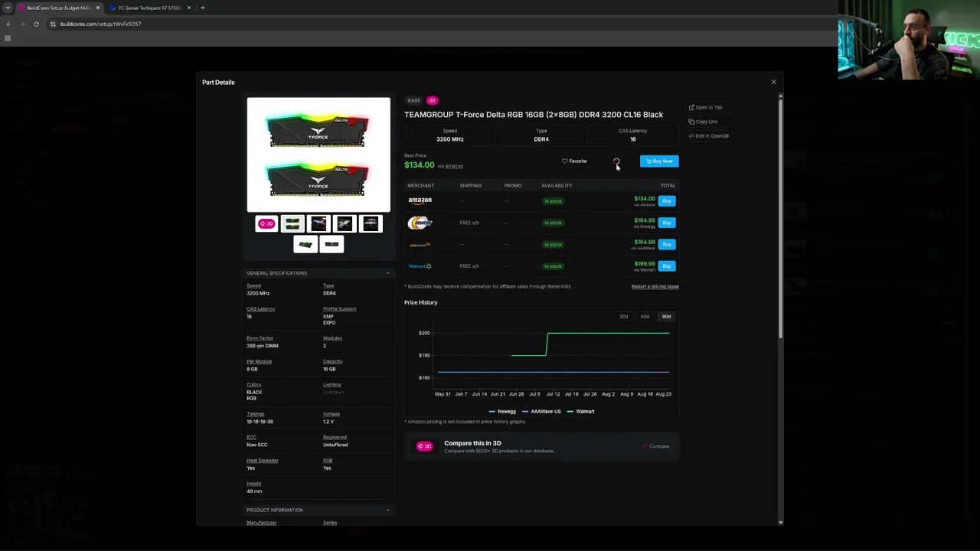Viewport: 980px width, 551px height.
Task: View site information icon in address bar
Action: click(x=53, y=24)
